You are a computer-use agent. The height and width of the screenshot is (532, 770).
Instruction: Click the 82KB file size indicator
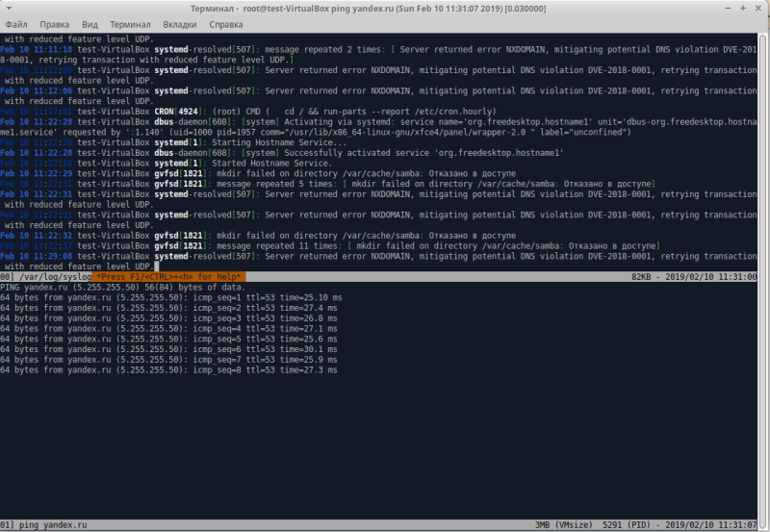click(644, 277)
